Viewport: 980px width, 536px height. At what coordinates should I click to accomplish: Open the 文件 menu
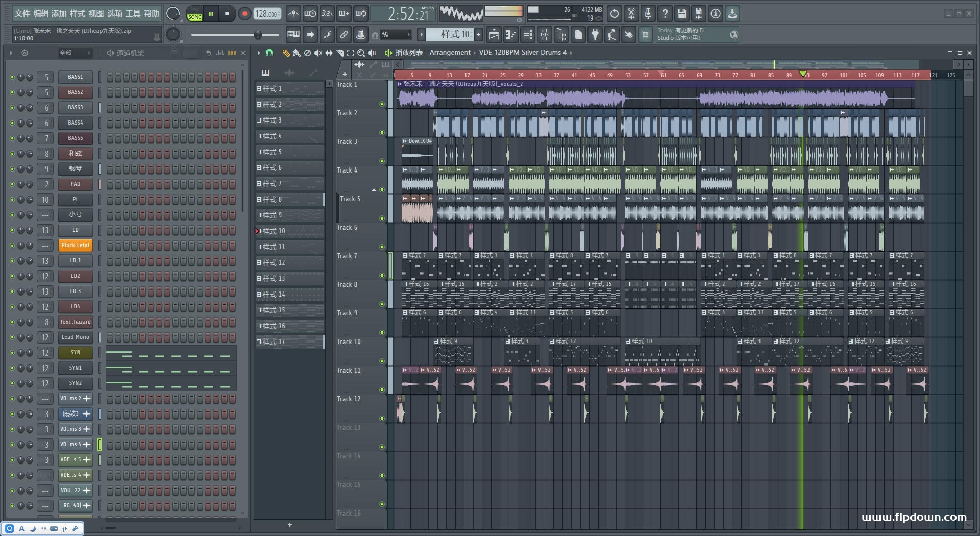click(22, 14)
